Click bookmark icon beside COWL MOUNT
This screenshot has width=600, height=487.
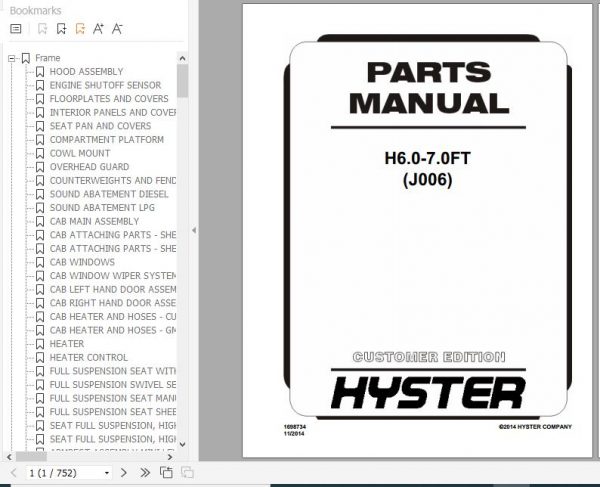[x=40, y=153]
